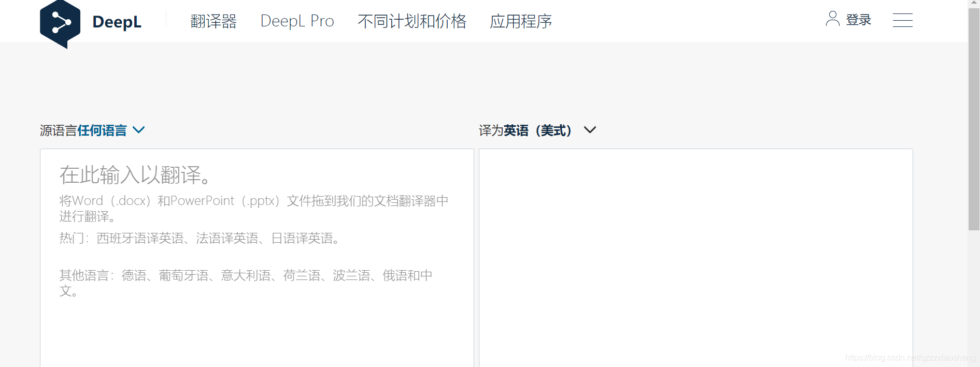The image size is (980, 367).
Task: Open the DeepL Pro navigation item
Action: [x=297, y=21]
